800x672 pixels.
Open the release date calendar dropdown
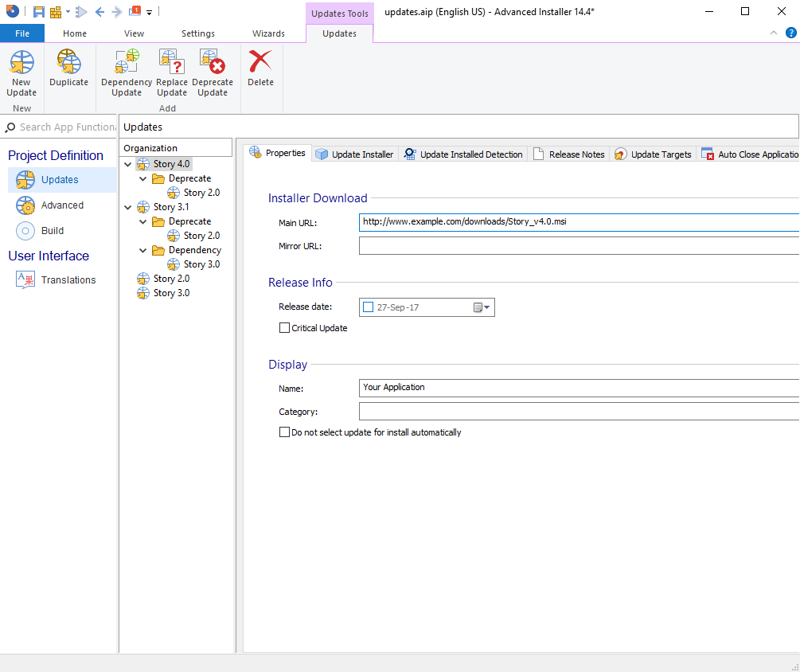point(482,307)
